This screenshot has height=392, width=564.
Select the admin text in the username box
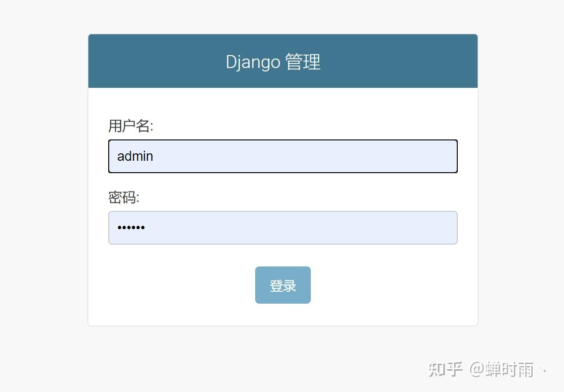point(134,156)
